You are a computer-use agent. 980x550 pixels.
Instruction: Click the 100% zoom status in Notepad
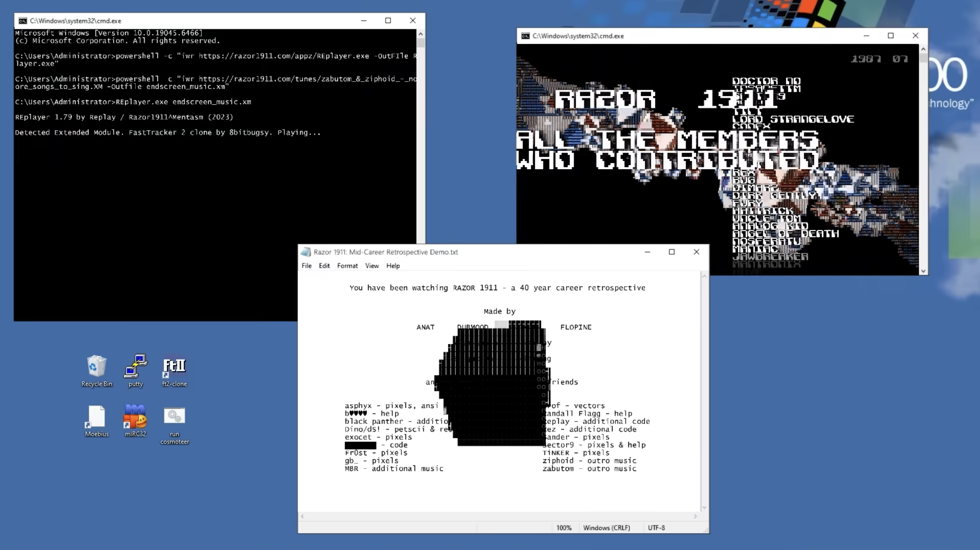point(564,528)
